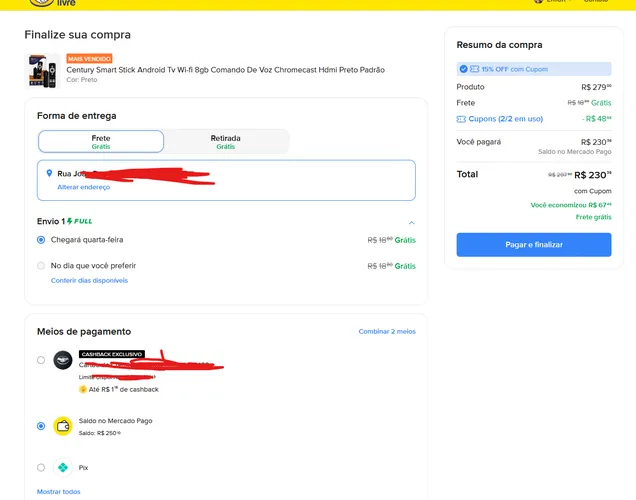Image resolution: width=636 pixels, height=500 pixels.
Task: Click the Pagar e finalizar button
Action: coord(534,245)
